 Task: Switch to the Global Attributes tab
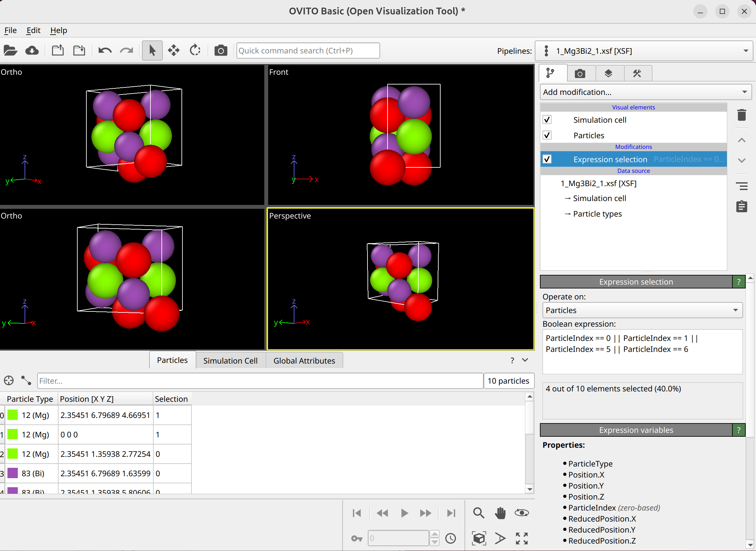[x=304, y=361]
